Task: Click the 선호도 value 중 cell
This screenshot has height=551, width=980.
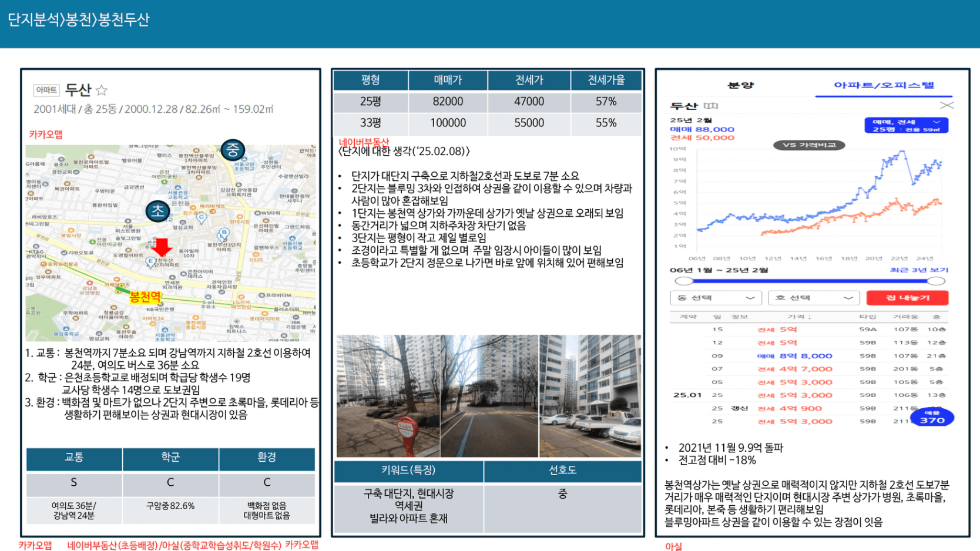Action: pos(562,508)
